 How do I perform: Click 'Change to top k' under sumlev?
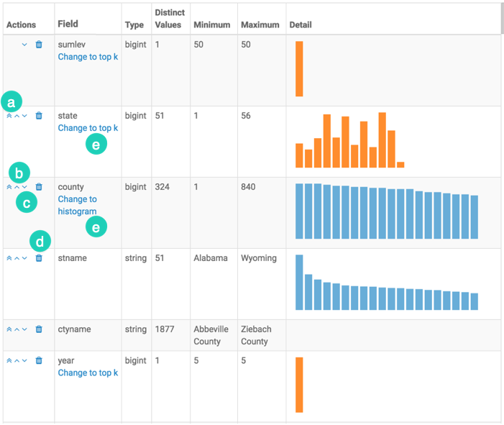[88, 57]
